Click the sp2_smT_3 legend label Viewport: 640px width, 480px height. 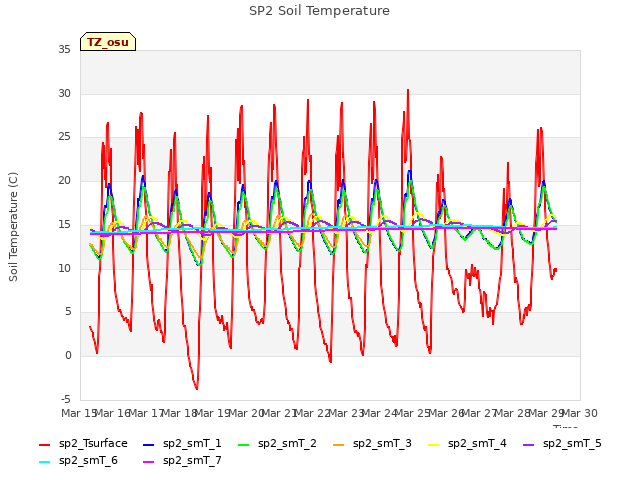[382, 443]
